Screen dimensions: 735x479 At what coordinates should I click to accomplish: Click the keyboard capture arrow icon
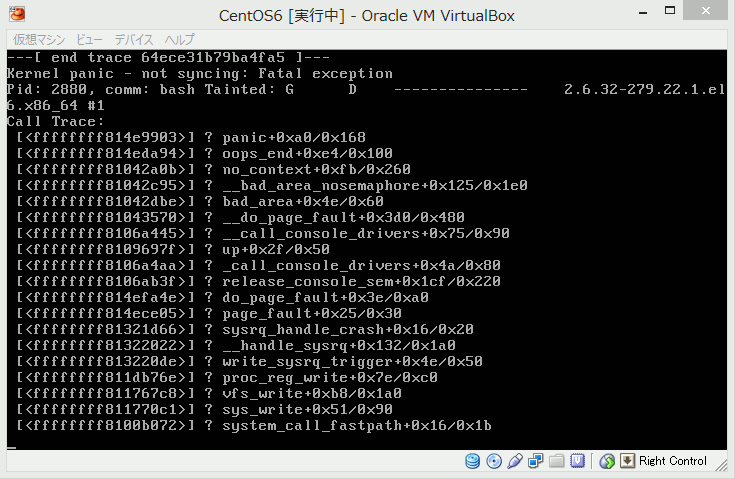click(x=627, y=461)
